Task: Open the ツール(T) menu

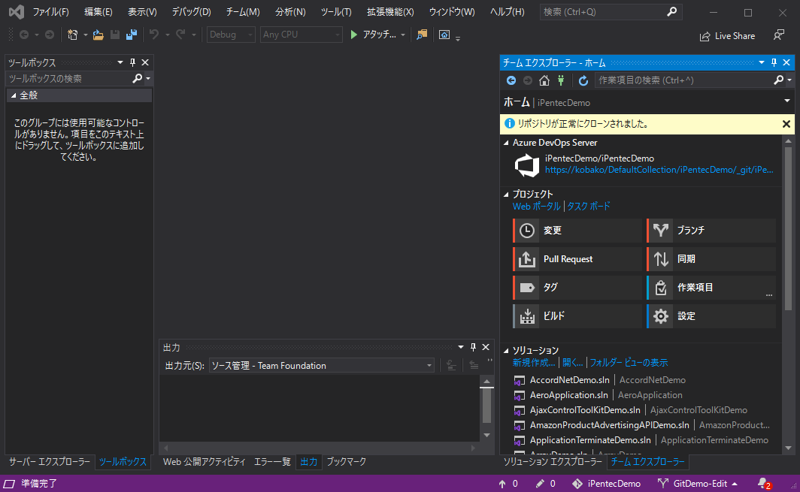Action: pyautogui.click(x=336, y=12)
